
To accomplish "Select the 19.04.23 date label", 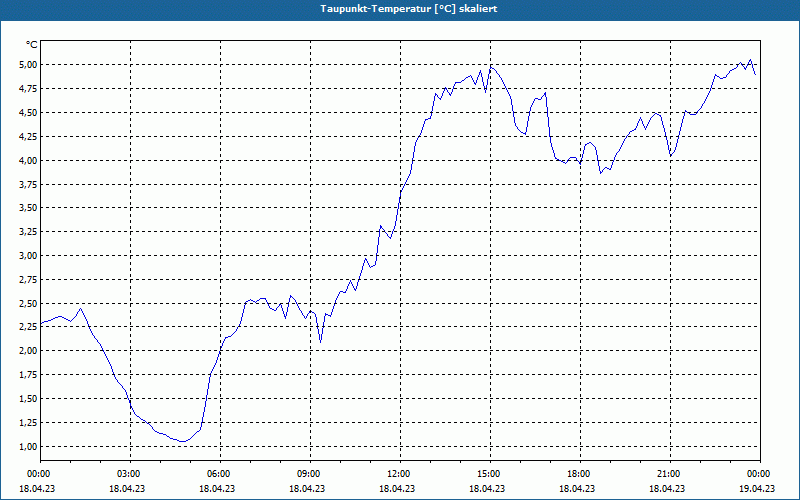I will click(757, 489).
